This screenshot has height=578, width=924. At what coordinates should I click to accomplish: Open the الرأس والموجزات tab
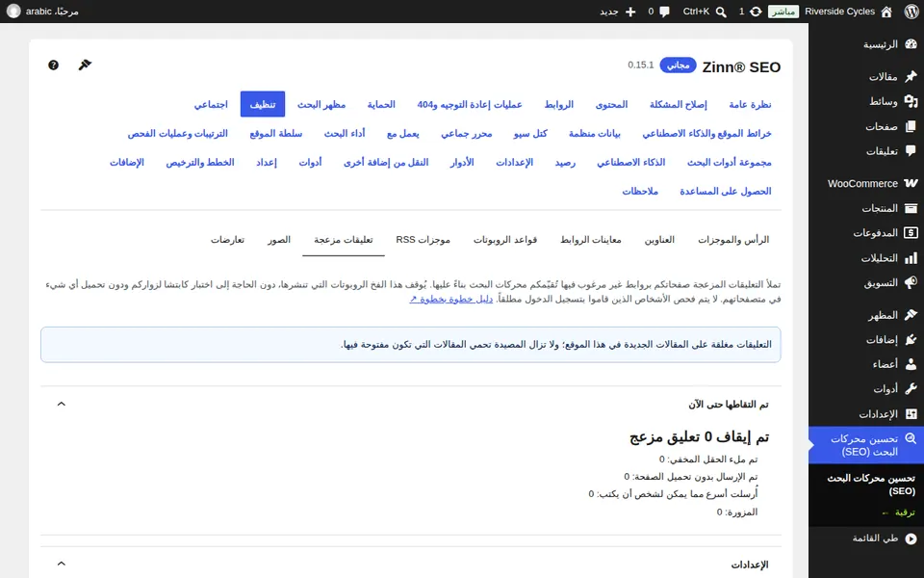733,240
